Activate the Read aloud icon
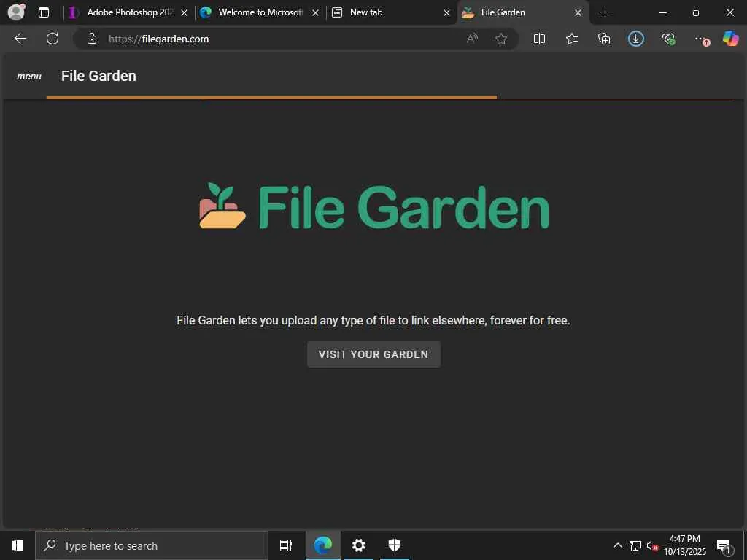Image resolution: width=747 pixels, height=560 pixels. click(472, 39)
